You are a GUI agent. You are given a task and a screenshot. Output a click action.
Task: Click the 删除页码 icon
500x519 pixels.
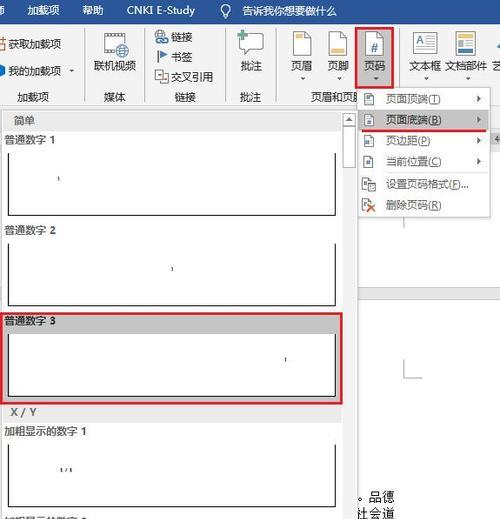coord(369,205)
